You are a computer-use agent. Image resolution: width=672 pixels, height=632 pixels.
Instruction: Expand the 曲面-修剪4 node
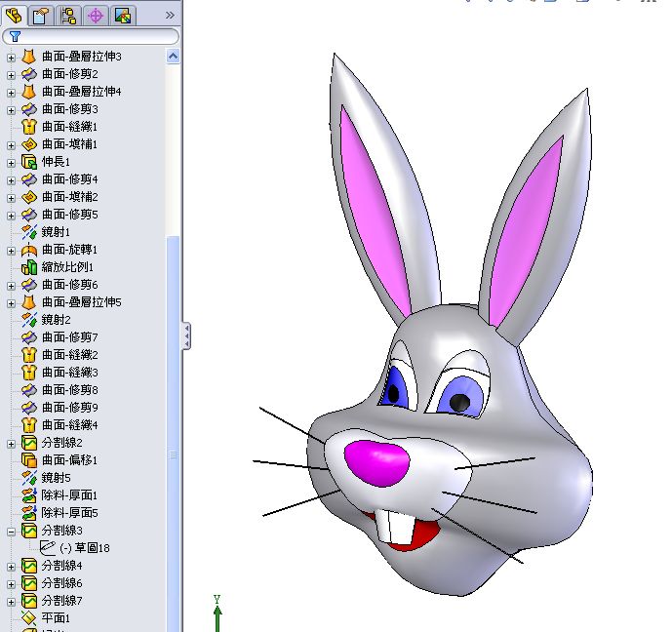pyautogui.click(x=11, y=180)
